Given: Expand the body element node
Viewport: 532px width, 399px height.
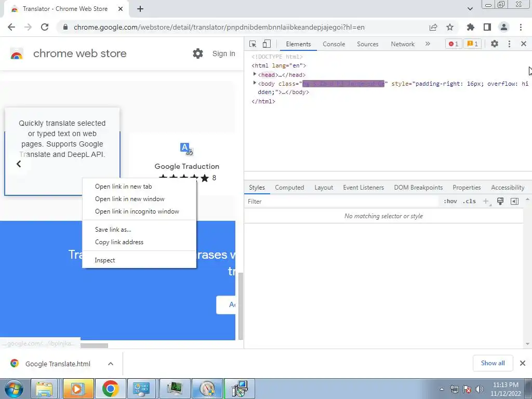Looking at the screenshot, I should [x=255, y=83].
